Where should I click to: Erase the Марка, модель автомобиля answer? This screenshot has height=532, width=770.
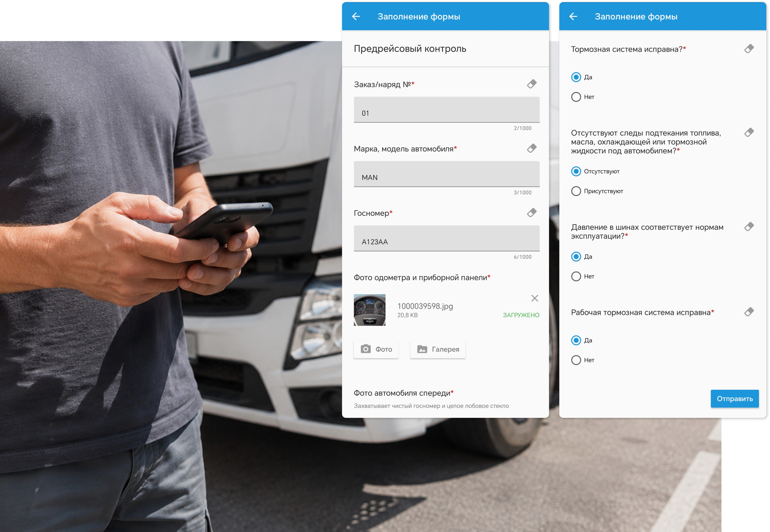[532, 148]
